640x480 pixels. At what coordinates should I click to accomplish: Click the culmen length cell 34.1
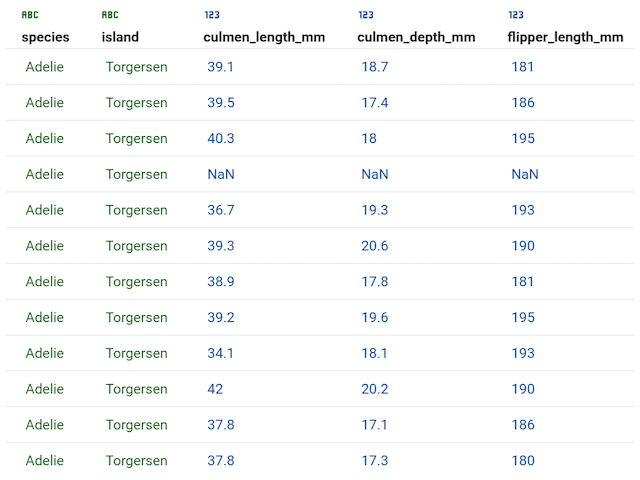(220, 353)
